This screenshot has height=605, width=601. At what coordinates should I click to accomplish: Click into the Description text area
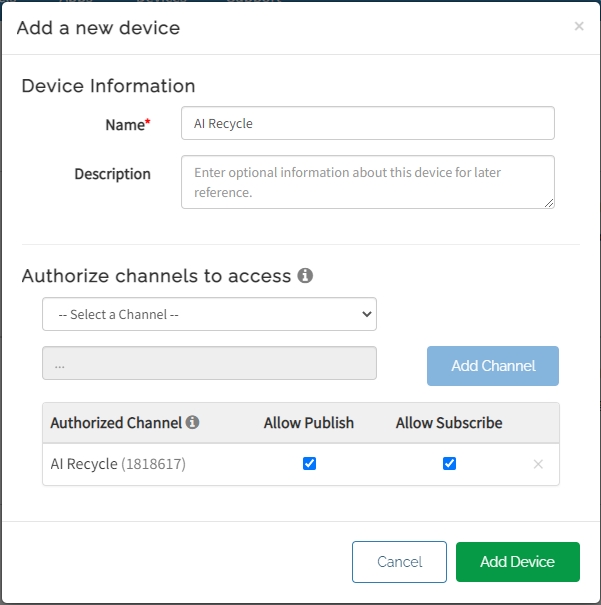pyautogui.click(x=367, y=182)
